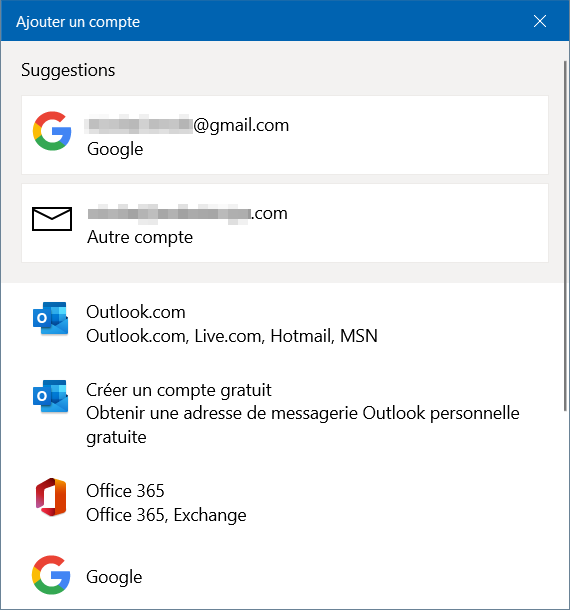Click the envelope icon for Autre compte
Viewport: 570px width, 610px height.
click(52, 219)
